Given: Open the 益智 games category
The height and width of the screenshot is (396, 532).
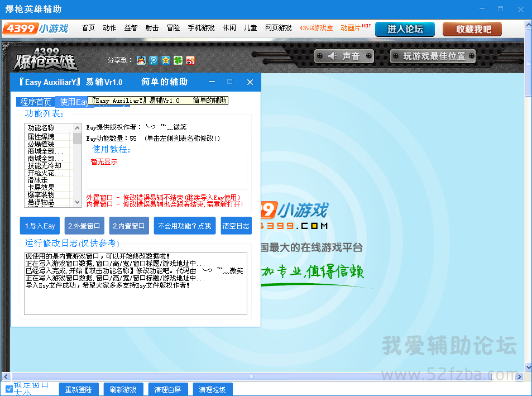Looking at the screenshot, I should tap(131, 28).
